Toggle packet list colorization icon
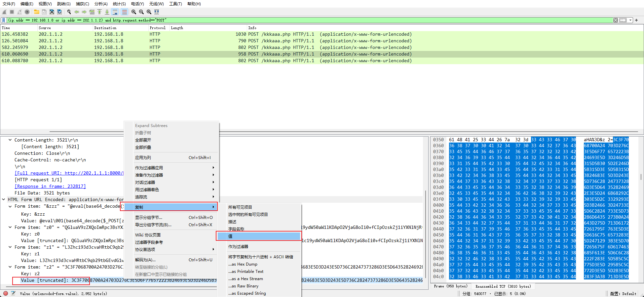The image size is (644, 297). pos(124,12)
